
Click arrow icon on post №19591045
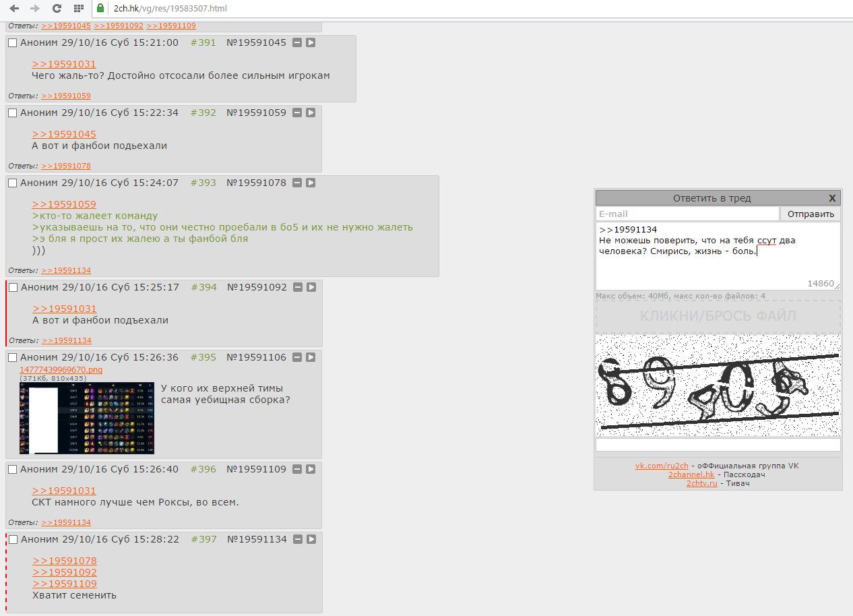311,42
